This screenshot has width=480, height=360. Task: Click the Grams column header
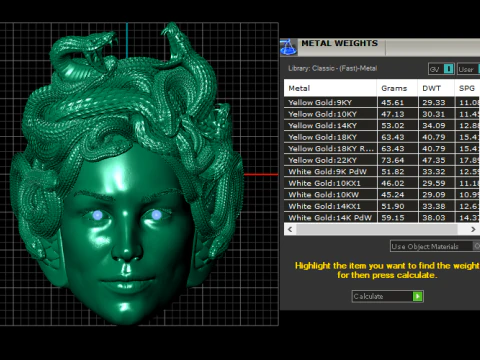[x=397, y=88]
